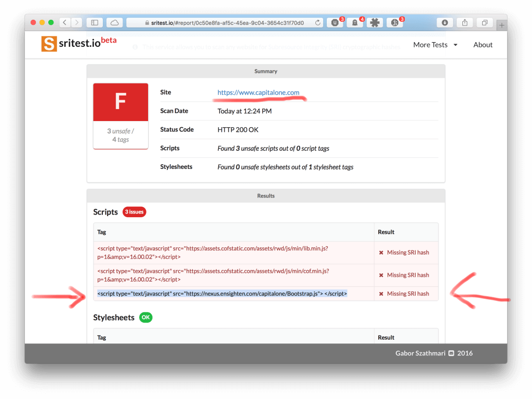Viewport: 532px width, 399px height.
Task: Click Missing SRI hash for lib.min.js
Action: (x=408, y=253)
